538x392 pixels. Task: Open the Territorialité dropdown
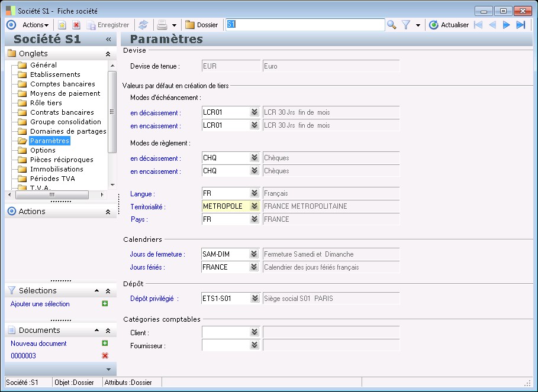point(254,206)
